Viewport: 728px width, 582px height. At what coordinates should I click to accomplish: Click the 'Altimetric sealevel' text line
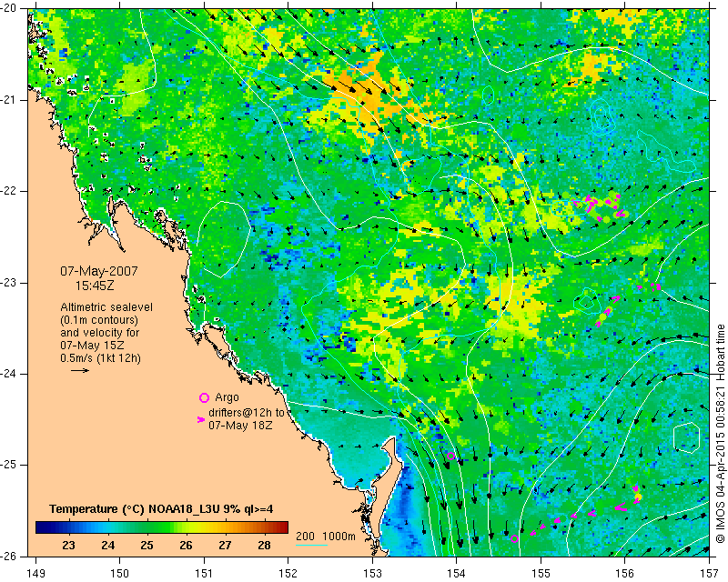pyautogui.click(x=106, y=307)
